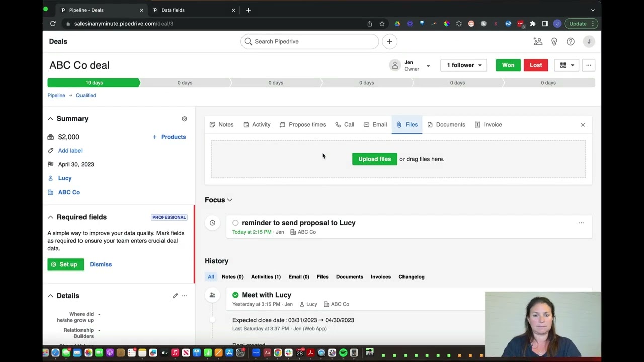The image size is (644, 362).
Task: Open the Chrome extensions puzzle icon
Action: (x=533, y=24)
